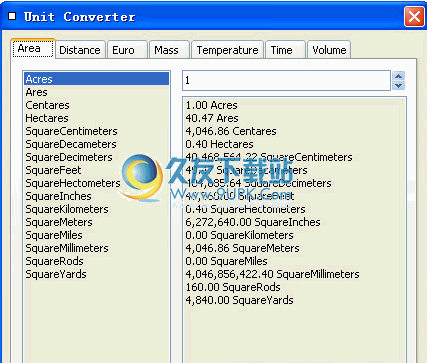Select Centares in the unit list
The width and height of the screenshot is (427, 363).
point(96,105)
